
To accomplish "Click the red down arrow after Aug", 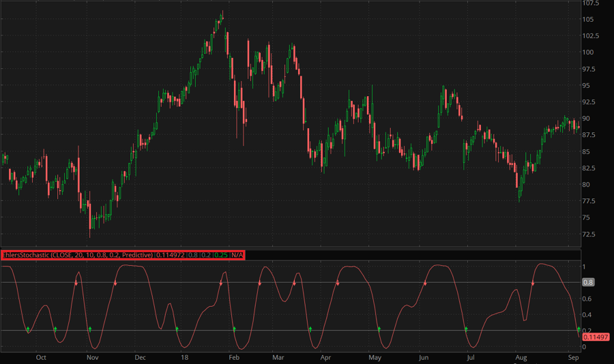I will click(533, 282).
